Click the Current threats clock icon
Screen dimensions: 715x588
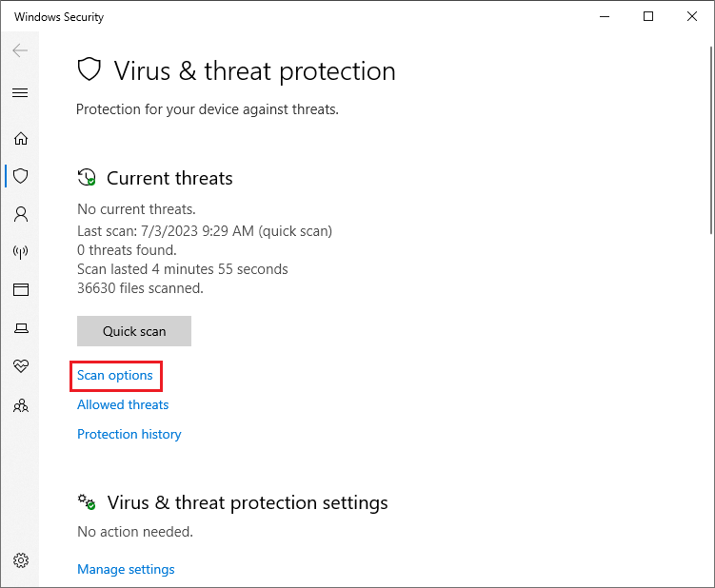click(87, 177)
